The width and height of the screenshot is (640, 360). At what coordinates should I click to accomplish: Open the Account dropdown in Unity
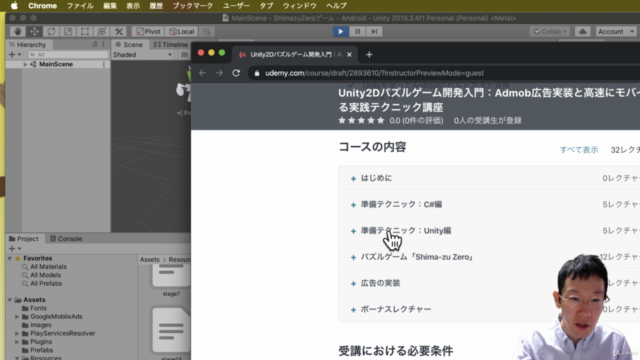click(x=615, y=31)
